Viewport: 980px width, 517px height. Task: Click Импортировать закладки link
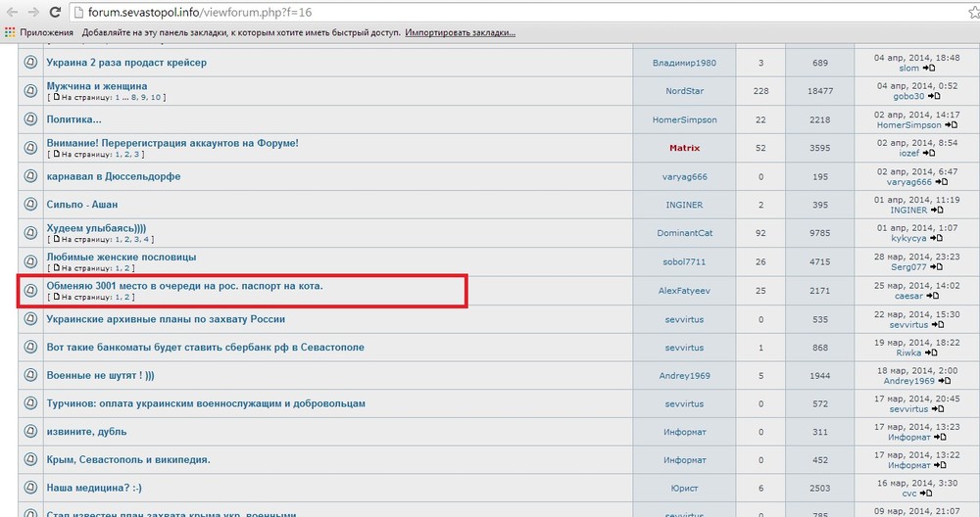click(460, 32)
